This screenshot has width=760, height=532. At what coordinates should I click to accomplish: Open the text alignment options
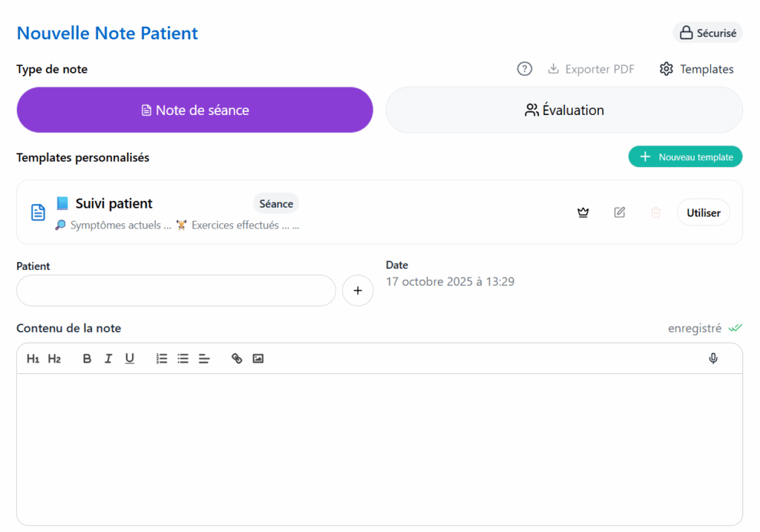click(204, 358)
